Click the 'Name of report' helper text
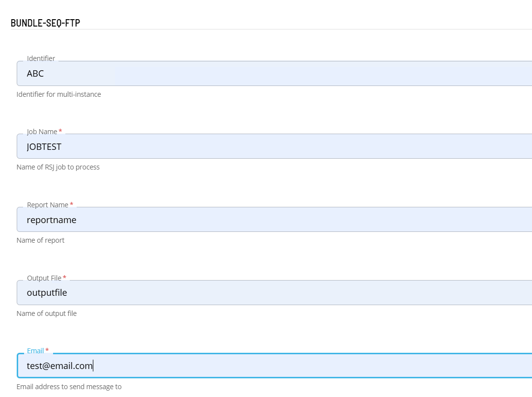Screen dimensions: 532x397 (x=40, y=240)
